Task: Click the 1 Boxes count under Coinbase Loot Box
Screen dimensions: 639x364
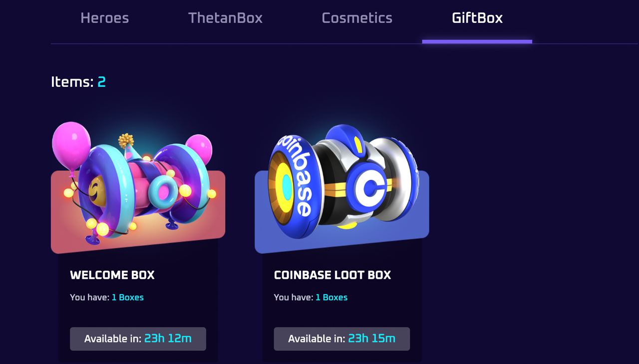Action: pyautogui.click(x=331, y=297)
